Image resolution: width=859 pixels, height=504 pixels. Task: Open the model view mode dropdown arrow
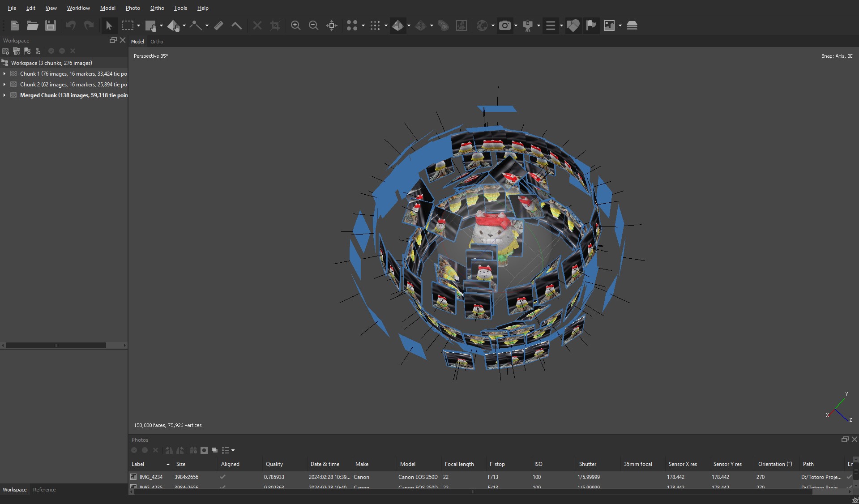[x=409, y=26]
